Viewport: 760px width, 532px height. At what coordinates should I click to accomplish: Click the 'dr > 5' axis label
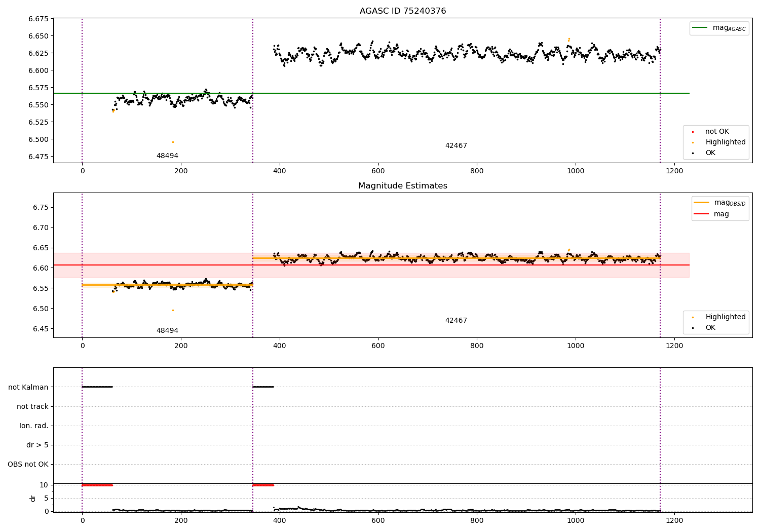pos(37,445)
